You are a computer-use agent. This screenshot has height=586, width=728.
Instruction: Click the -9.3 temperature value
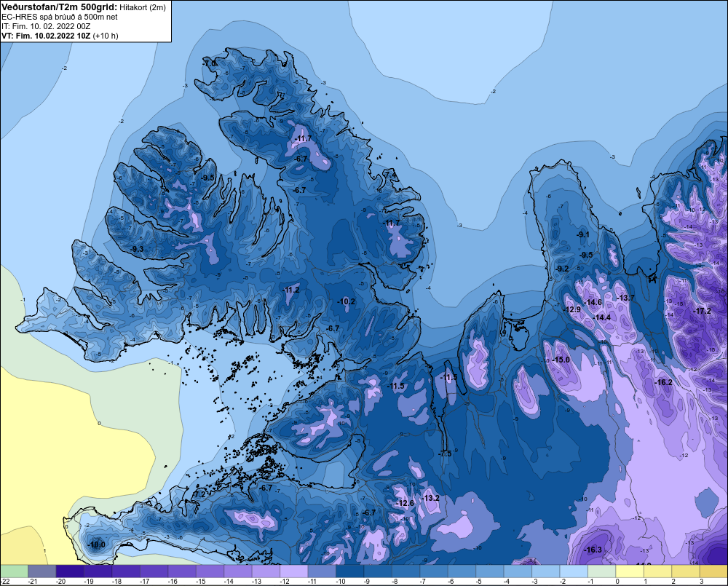click(x=138, y=250)
